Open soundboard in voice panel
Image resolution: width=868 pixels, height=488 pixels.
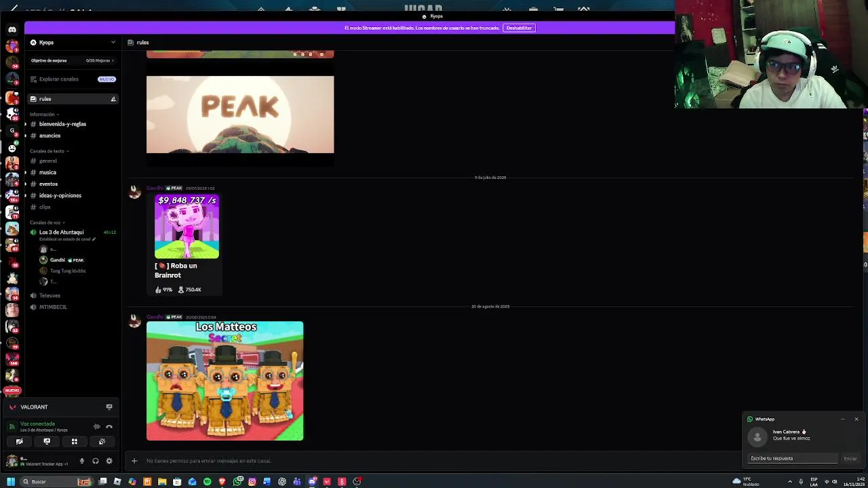click(x=102, y=441)
